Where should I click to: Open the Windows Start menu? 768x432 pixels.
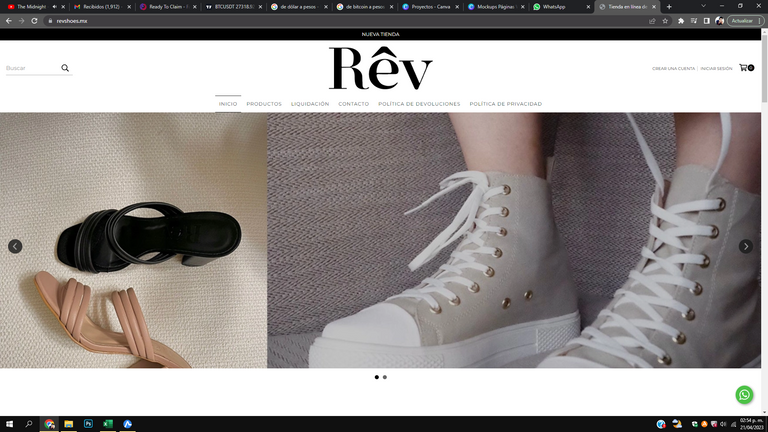coord(9,424)
